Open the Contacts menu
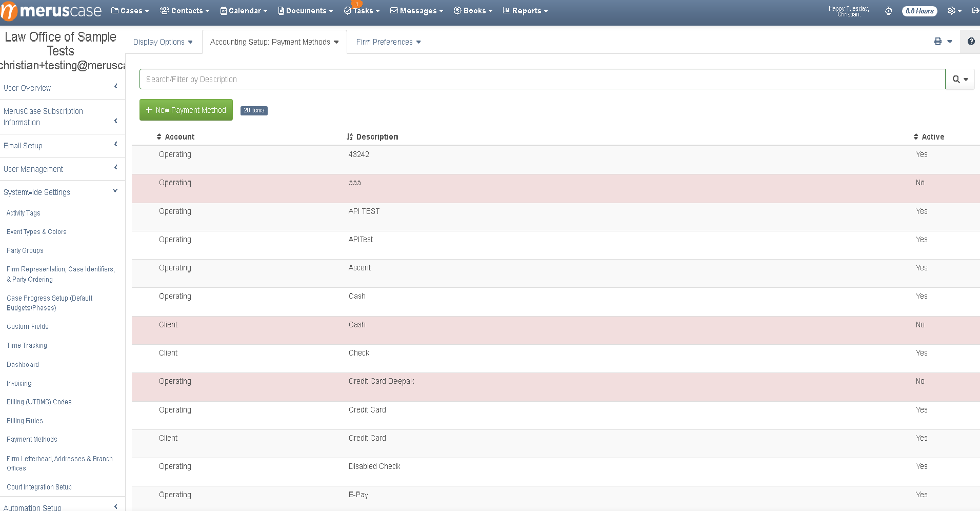Viewport: 980px width, 511px height. coord(185,11)
